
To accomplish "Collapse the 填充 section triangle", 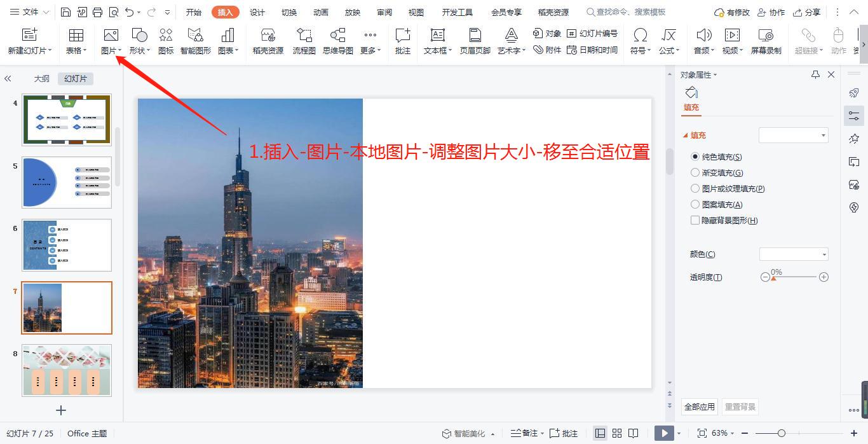I will point(686,135).
